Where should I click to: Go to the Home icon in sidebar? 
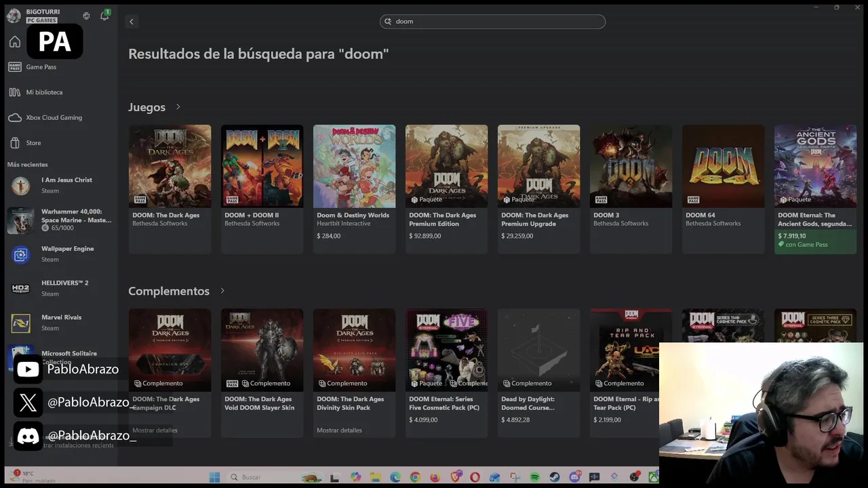[15, 42]
